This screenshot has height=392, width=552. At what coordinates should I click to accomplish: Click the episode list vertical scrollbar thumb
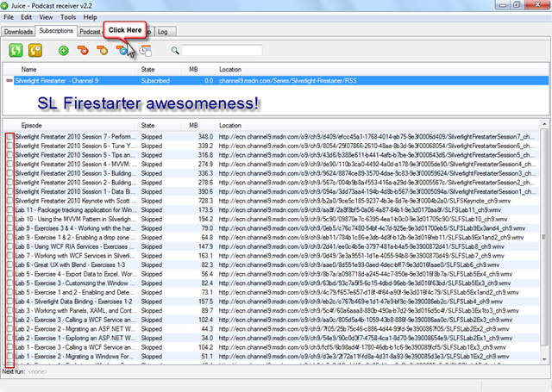[x=544, y=236]
